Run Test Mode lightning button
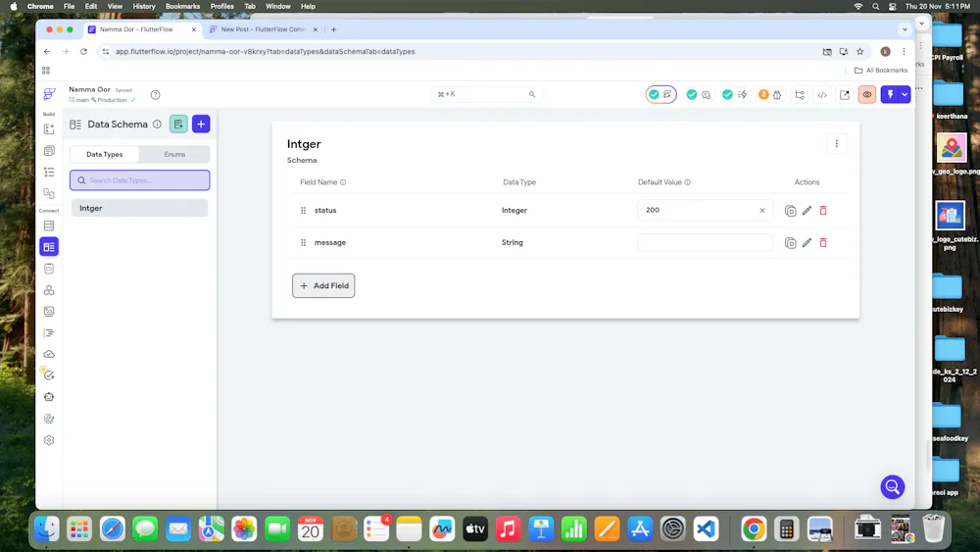This screenshot has width=980, height=552. (890, 95)
